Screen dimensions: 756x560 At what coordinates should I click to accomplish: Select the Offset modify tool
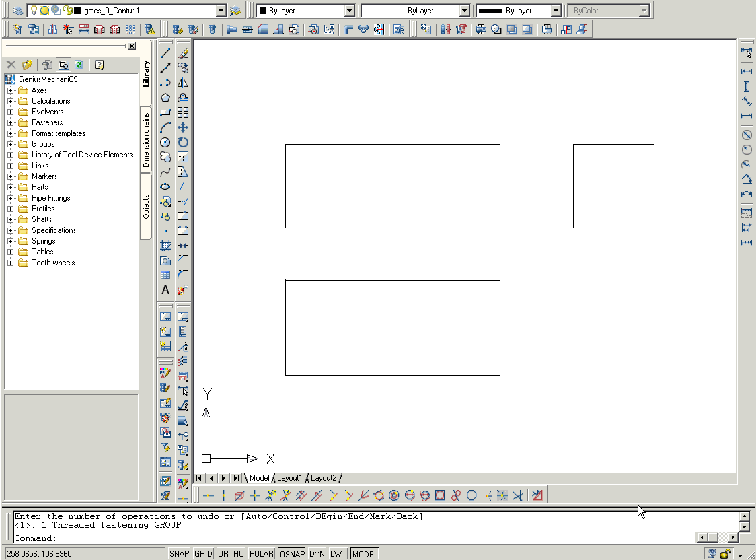[183, 98]
